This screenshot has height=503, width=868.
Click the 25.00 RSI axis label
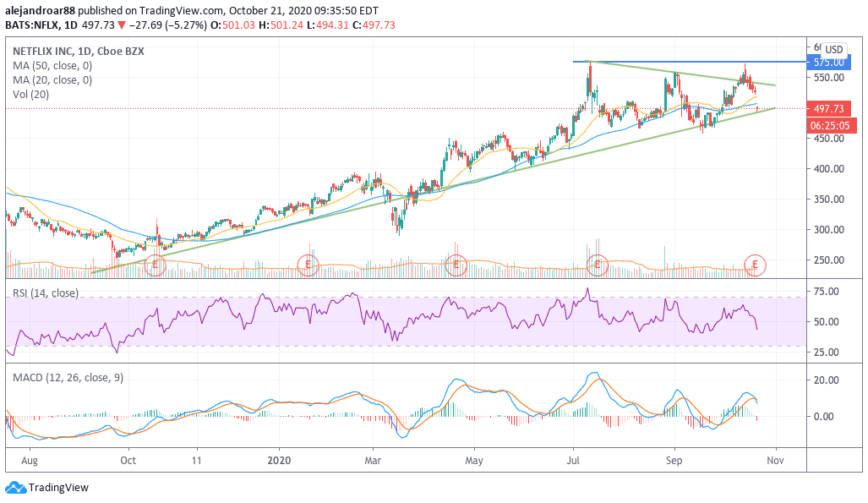pos(826,353)
